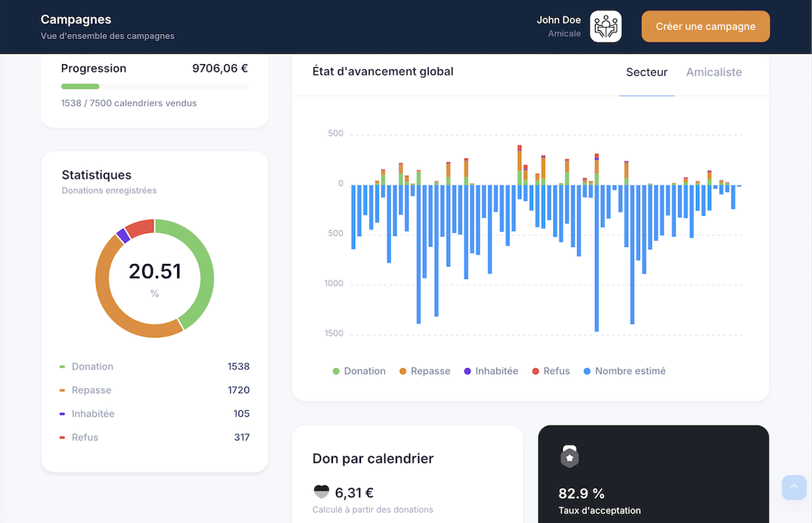Screen dimensions: 812x523
Task: Click the kettlebell badge icon above 82.9 %
Action: pyautogui.click(x=569, y=457)
